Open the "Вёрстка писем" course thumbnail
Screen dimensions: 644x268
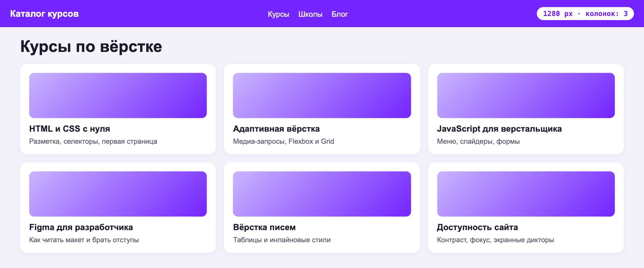(x=322, y=194)
